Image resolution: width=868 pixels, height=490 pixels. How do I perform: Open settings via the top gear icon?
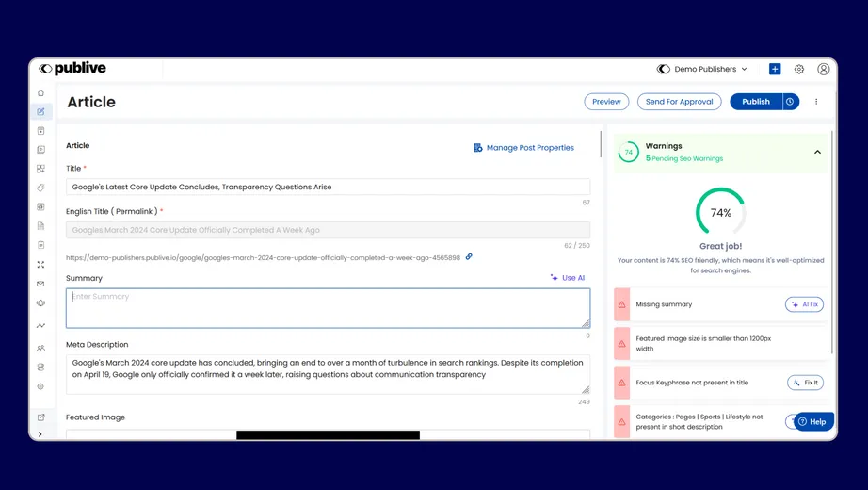click(799, 69)
